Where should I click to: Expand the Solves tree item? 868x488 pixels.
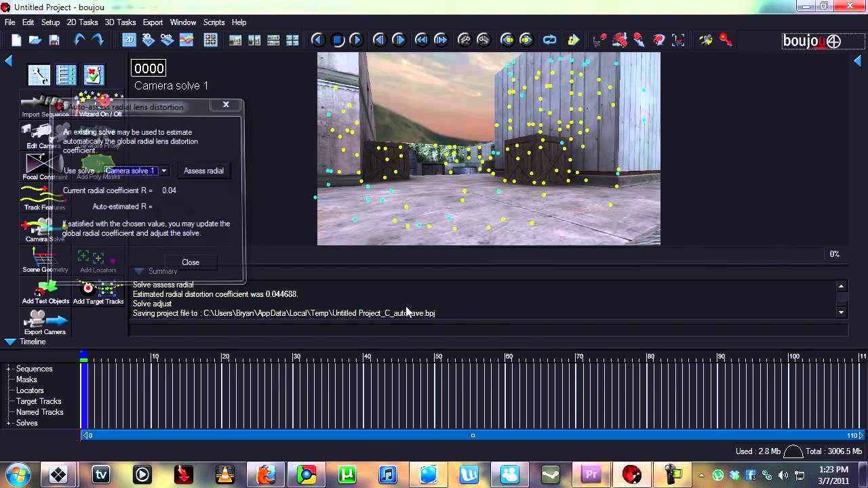pos(9,423)
